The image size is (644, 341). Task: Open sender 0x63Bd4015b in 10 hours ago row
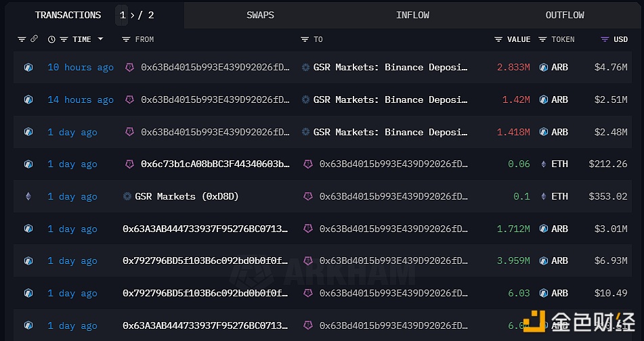tap(215, 67)
